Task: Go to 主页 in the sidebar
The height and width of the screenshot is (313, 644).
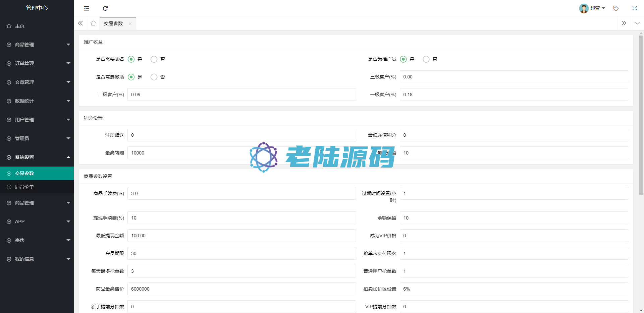Action: coord(20,26)
